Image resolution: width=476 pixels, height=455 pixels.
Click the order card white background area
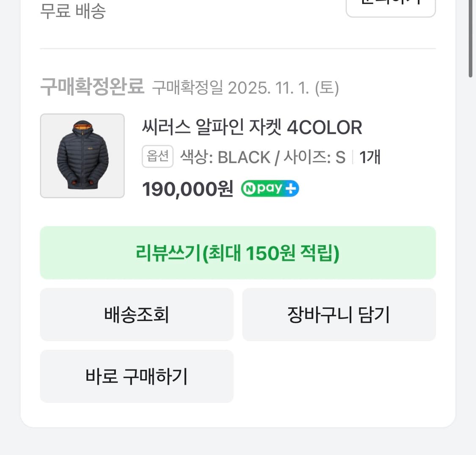point(238,212)
